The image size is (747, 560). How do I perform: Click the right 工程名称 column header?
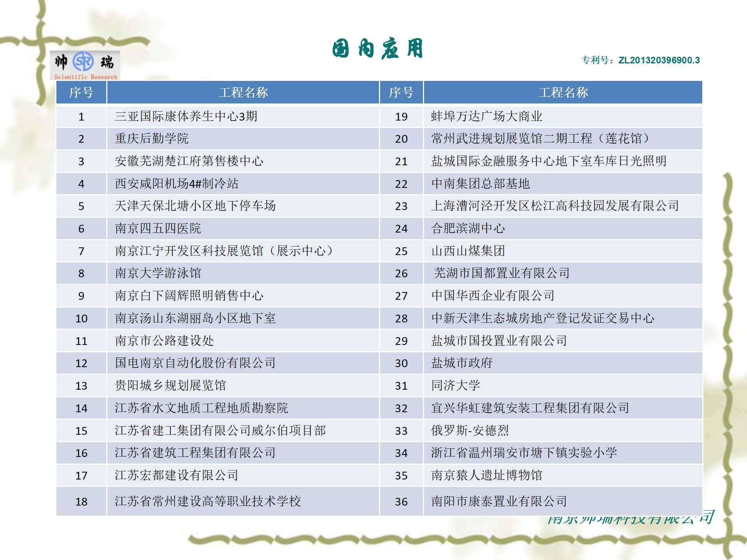coord(563,93)
